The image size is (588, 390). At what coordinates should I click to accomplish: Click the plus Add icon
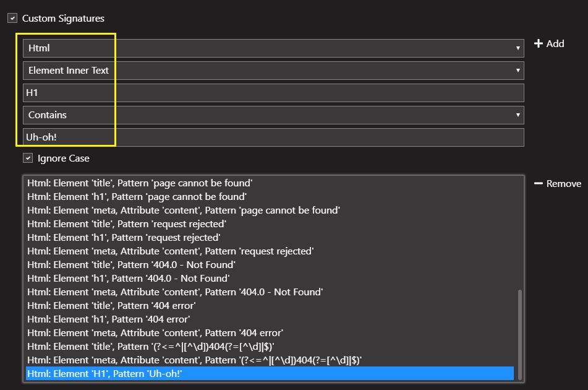pos(539,43)
